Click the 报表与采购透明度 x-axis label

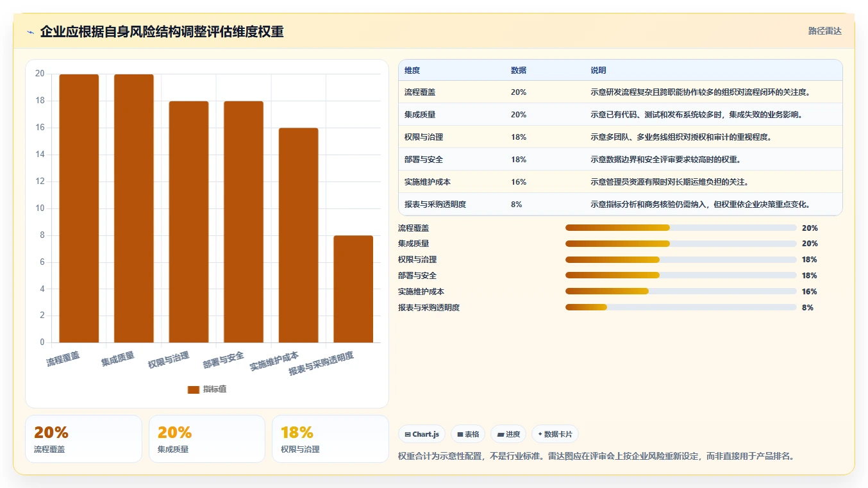[x=321, y=364]
